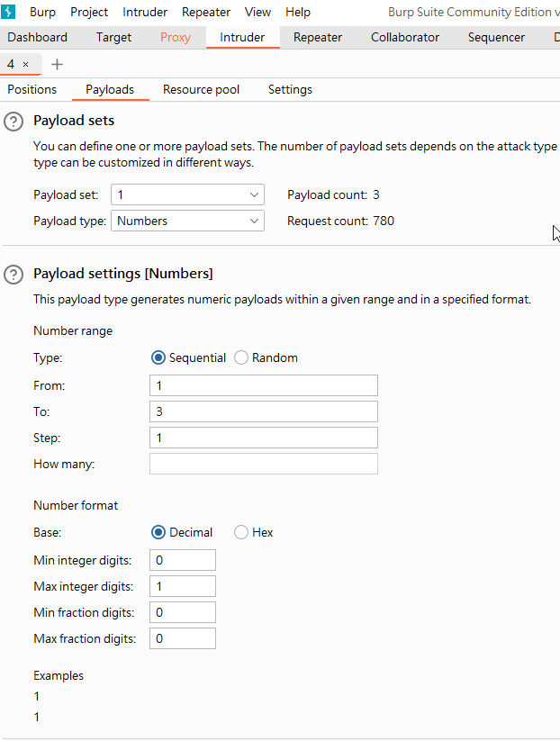
Task: Click the To input field
Action: [264, 411]
